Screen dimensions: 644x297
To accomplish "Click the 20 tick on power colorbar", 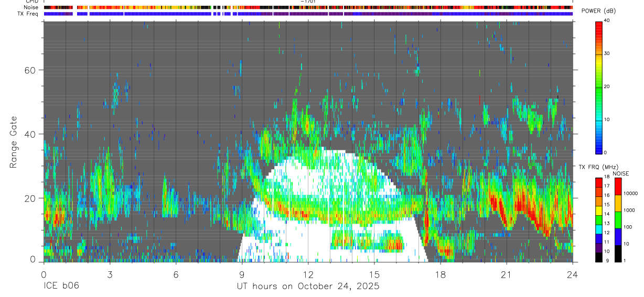I will coord(607,87).
